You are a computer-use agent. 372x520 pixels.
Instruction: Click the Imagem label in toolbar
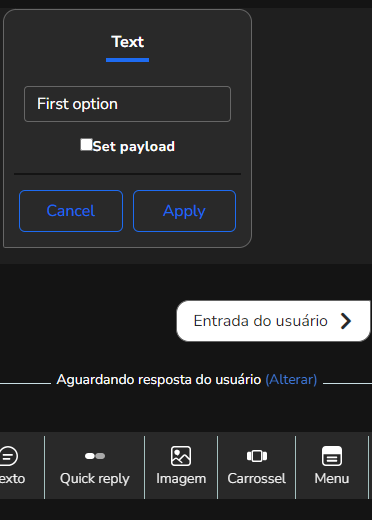pos(181,479)
